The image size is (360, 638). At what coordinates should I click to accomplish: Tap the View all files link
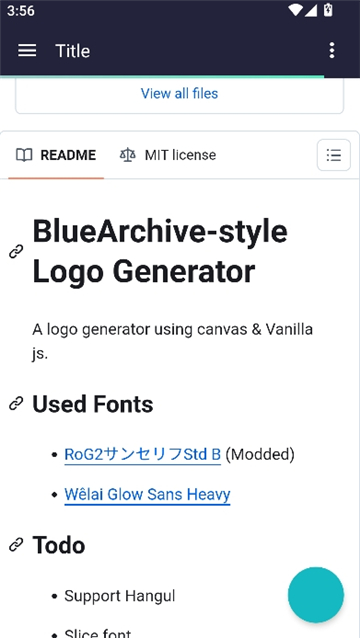point(179,94)
